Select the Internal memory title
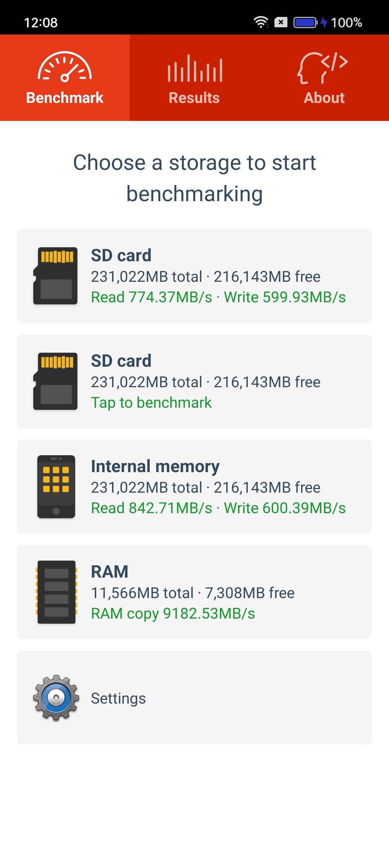 (x=155, y=466)
